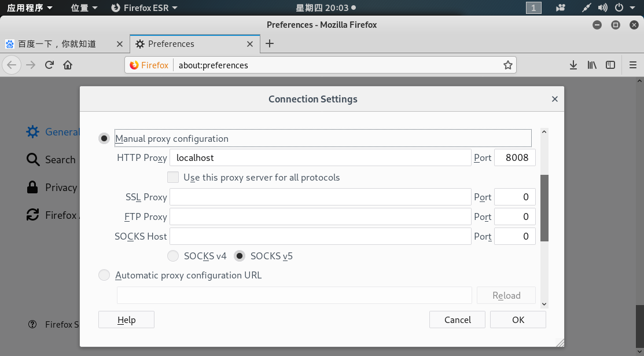The image size is (644, 356).
Task: Enable use this proxy for all protocols
Action: pos(172,177)
